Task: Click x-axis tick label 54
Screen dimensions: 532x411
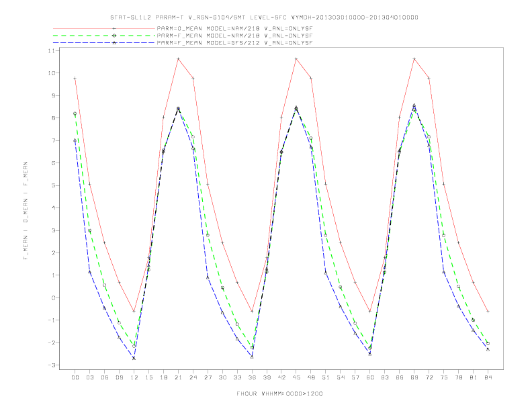Action: 341,377
